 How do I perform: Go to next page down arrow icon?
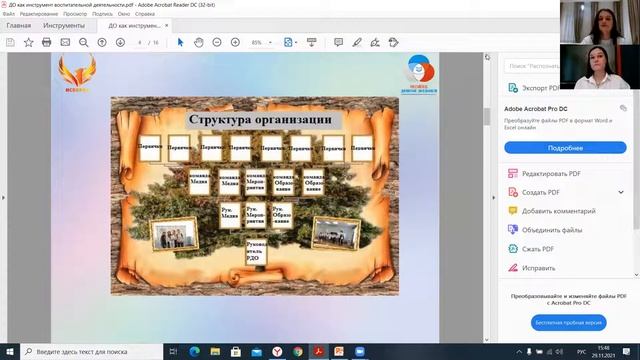pyautogui.click(x=120, y=42)
